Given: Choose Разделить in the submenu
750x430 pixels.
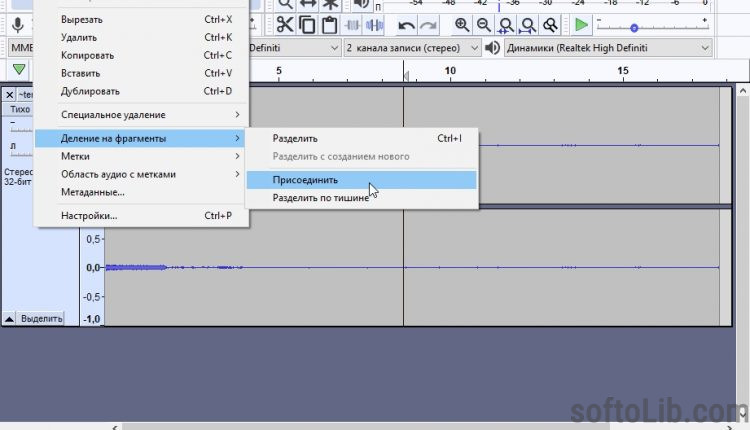Looking at the screenshot, I should (362, 138).
